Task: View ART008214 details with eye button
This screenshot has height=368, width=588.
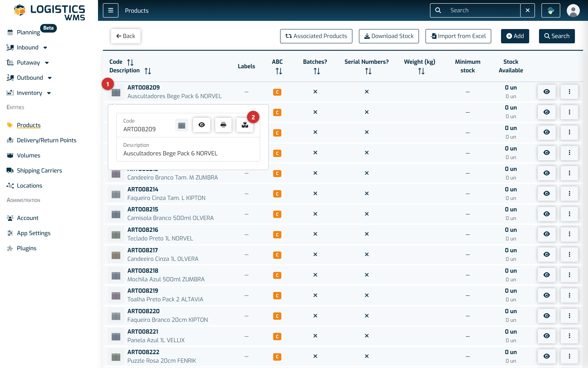Action: 546,193
